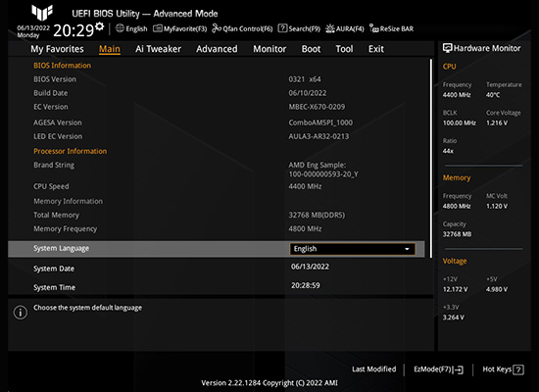Select the System Date value 06/13/2022

click(310, 267)
